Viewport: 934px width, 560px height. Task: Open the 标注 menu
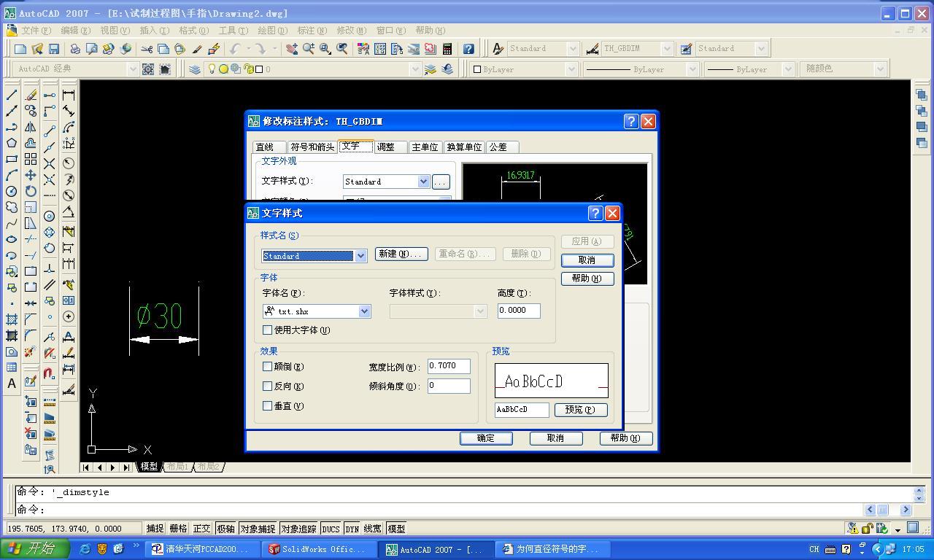pos(312,31)
